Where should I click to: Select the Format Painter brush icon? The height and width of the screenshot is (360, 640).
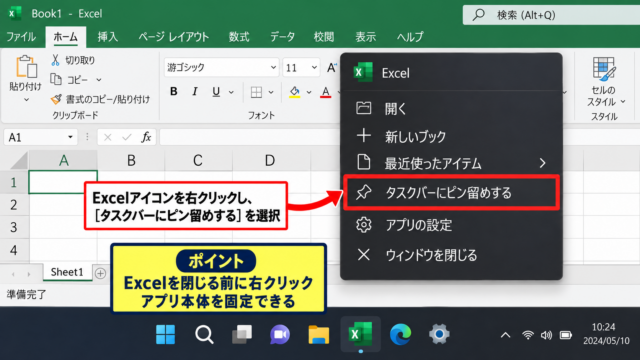point(56,99)
